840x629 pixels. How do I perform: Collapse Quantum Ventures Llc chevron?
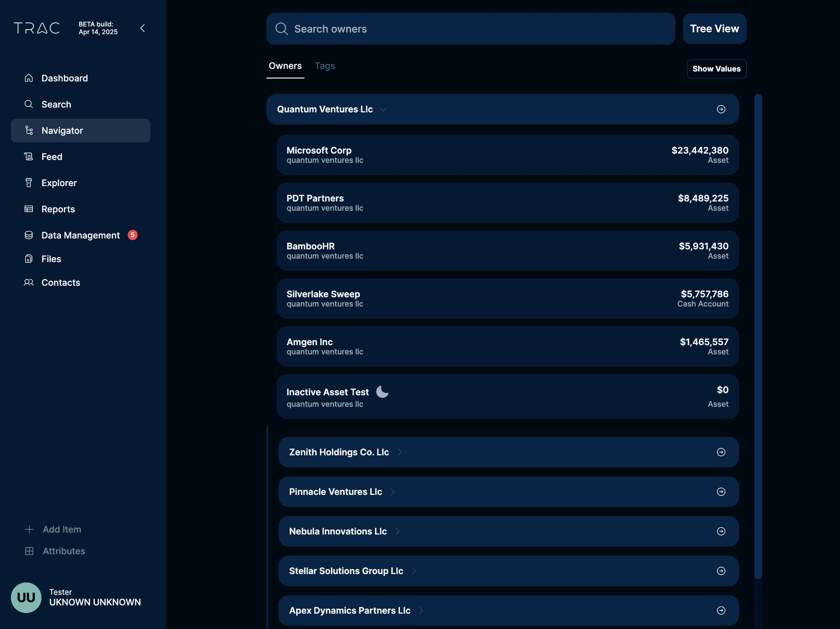(x=383, y=109)
